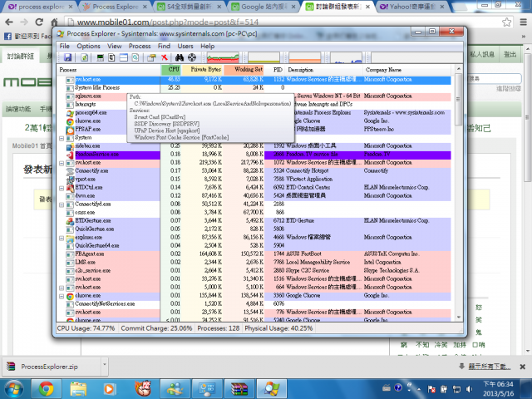Open the Find menu
The image size is (532, 399).
tap(165, 47)
